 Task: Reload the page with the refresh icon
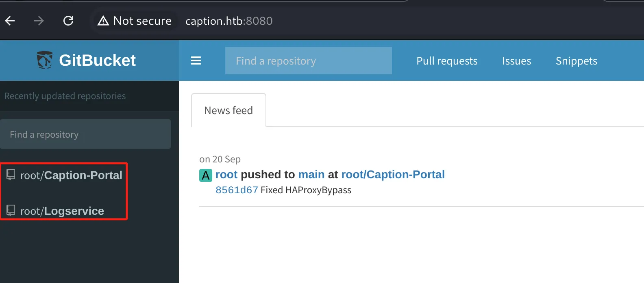point(68,21)
